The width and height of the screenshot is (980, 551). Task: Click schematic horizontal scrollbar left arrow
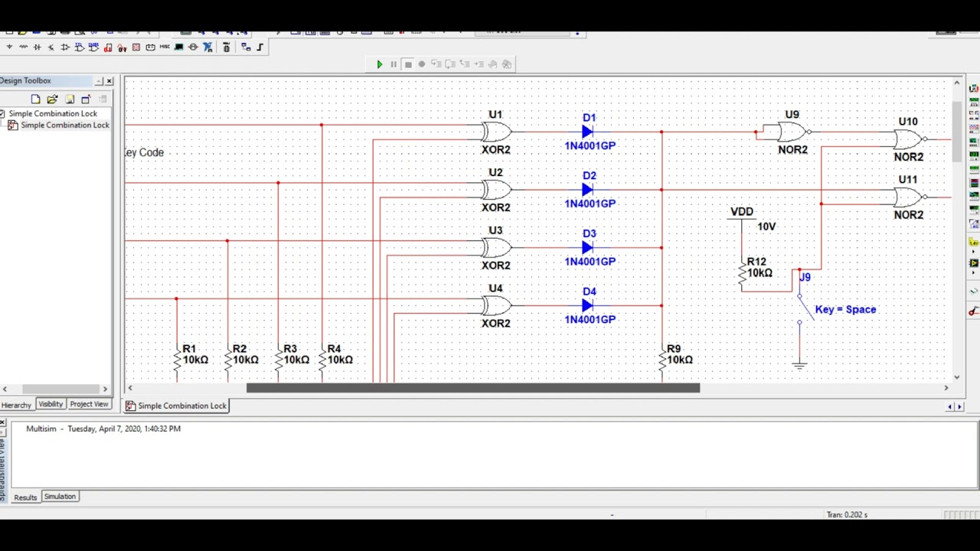coord(129,388)
